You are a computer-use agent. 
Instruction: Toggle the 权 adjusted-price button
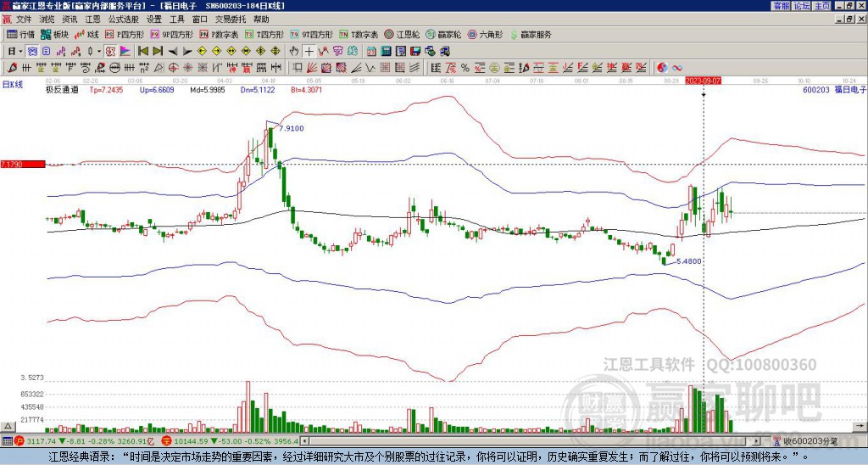coord(110,52)
